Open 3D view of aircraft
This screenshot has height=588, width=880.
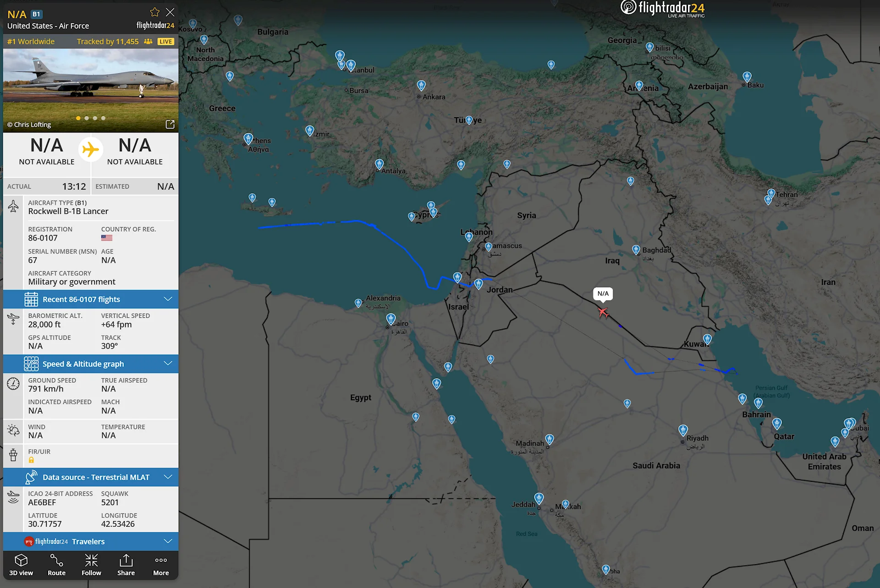pyautogui.click(x=21, y=565)
